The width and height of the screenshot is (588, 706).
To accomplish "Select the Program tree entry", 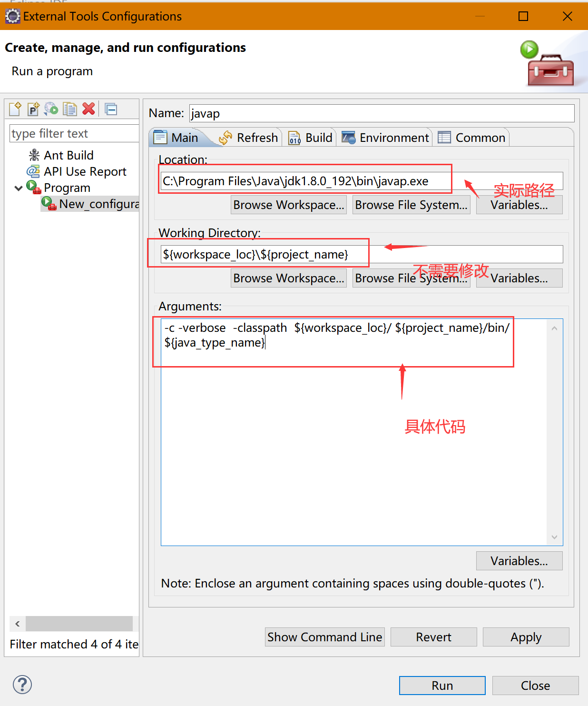I will 67,188.
